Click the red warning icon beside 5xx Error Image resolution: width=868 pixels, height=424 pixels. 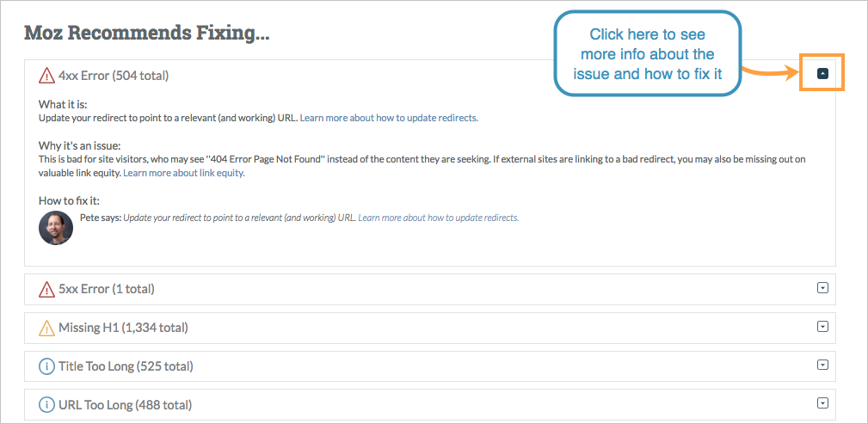[x=46, y=289]
